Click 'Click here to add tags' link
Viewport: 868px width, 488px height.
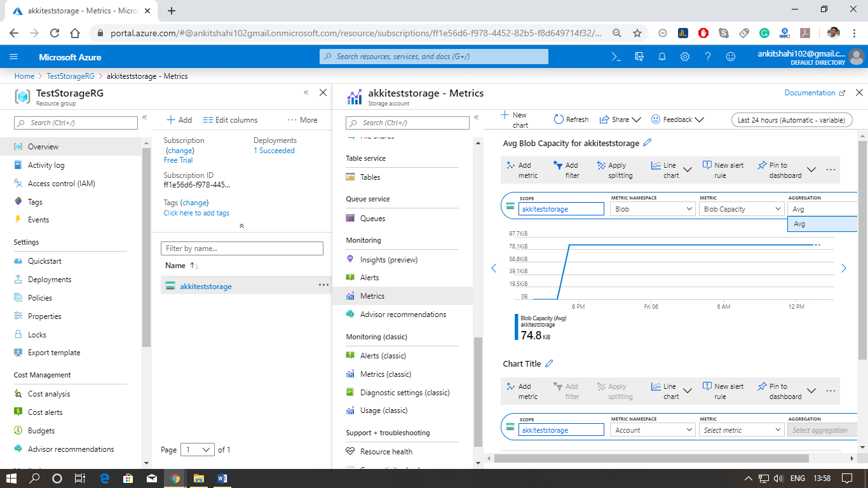[x=196, y=213]
